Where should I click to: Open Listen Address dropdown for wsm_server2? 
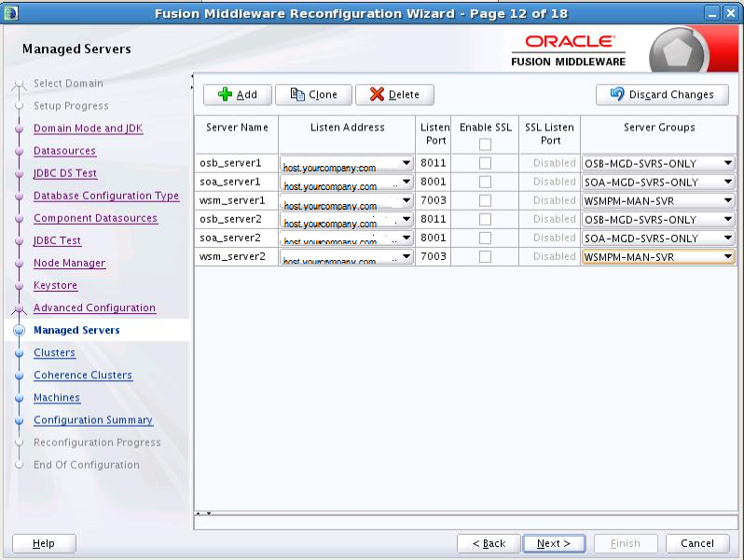click(x=406, y=256)
